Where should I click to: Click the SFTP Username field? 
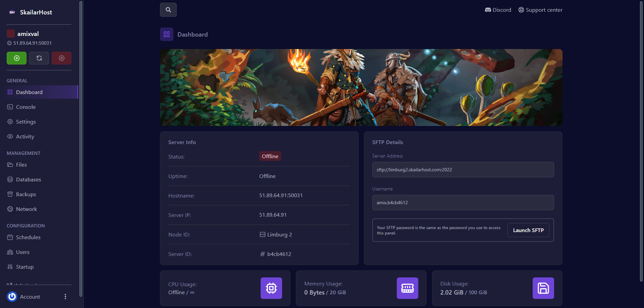click(x=463, y=203)
